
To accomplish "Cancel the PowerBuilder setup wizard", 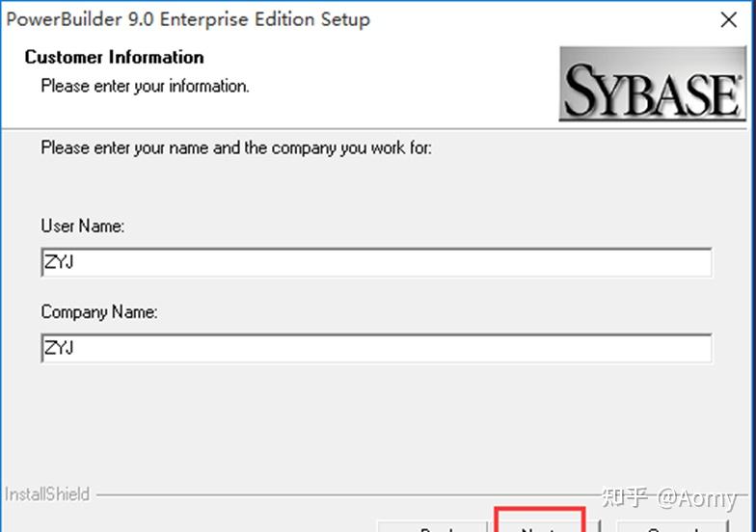I will [673, 526].
